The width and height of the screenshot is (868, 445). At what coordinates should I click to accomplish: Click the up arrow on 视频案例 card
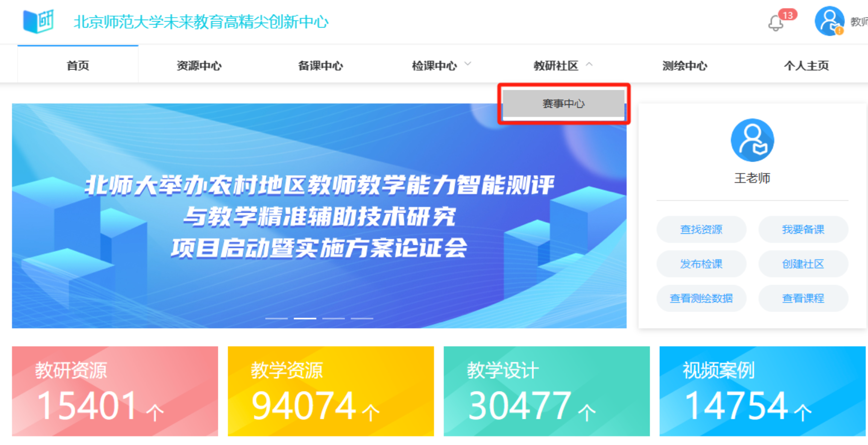pyautogui.click(x=803, y=412)
